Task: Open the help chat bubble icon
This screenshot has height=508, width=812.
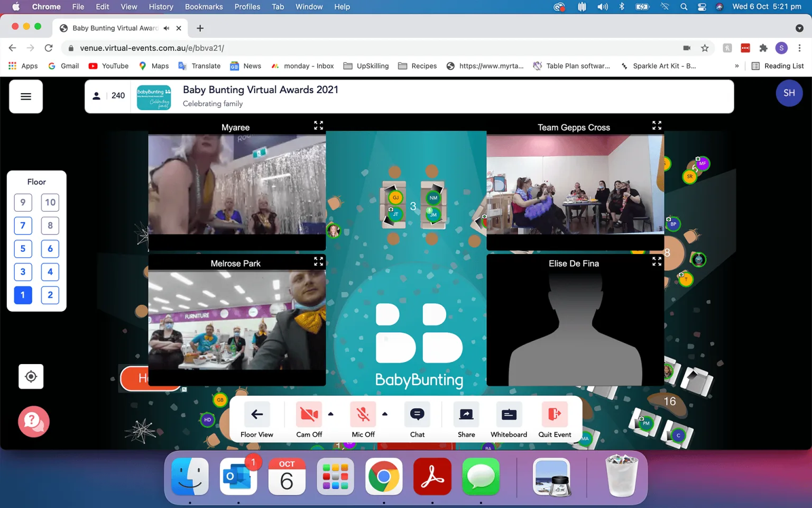Action: [x=34, y=422]
